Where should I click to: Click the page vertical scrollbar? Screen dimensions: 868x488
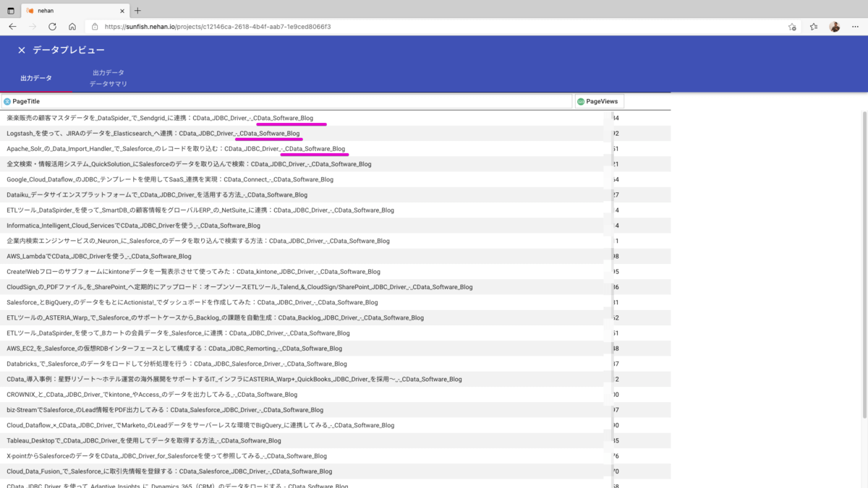(x=864, y=264)
